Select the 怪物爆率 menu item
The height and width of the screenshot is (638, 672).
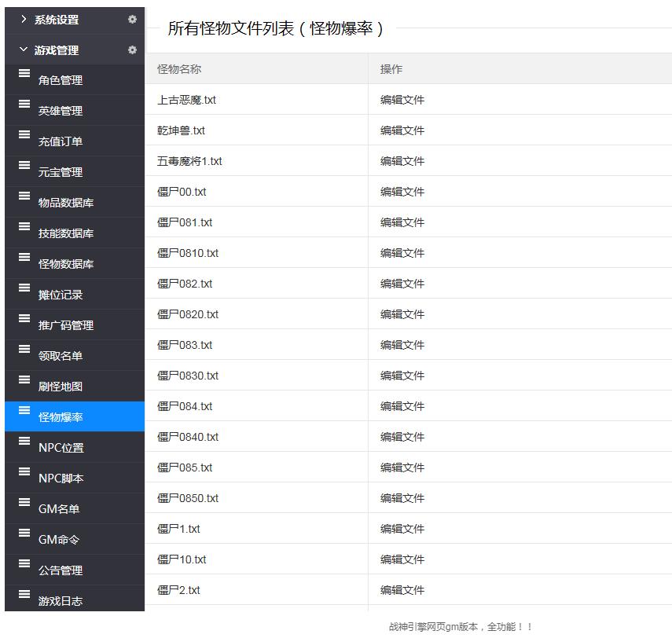tap(61, 417)
